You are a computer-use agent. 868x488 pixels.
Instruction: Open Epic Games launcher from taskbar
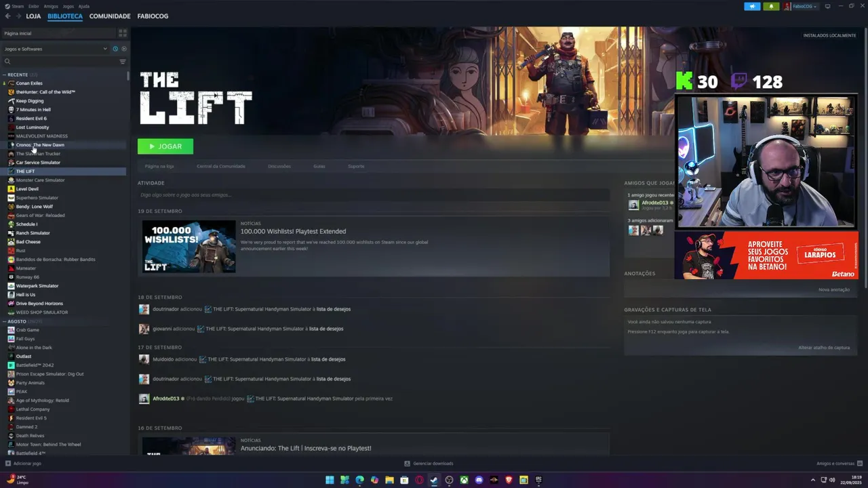[x=538, y=480]
